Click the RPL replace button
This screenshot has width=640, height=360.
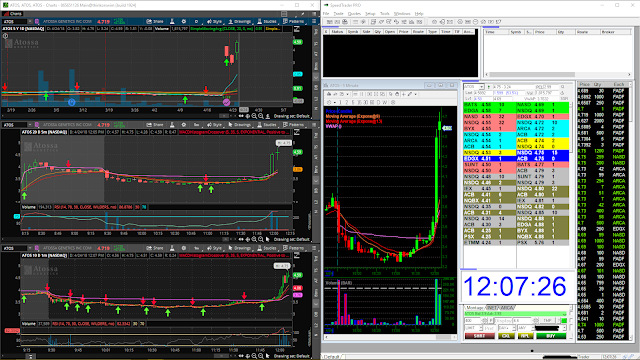point(525,336)
